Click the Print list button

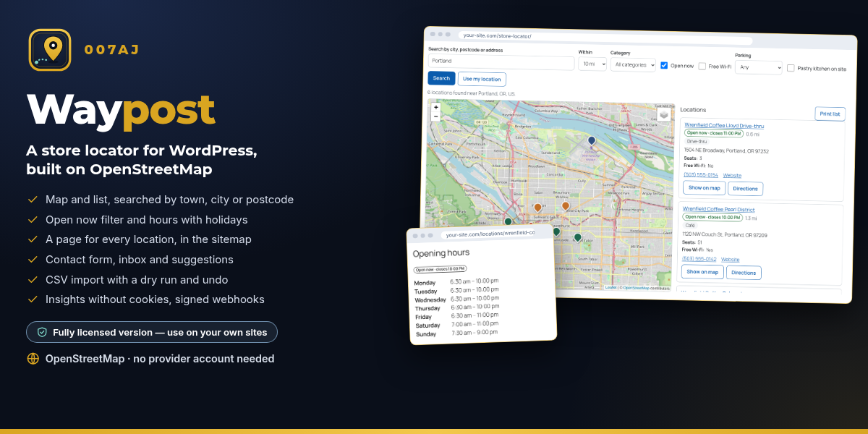(830, 114)
